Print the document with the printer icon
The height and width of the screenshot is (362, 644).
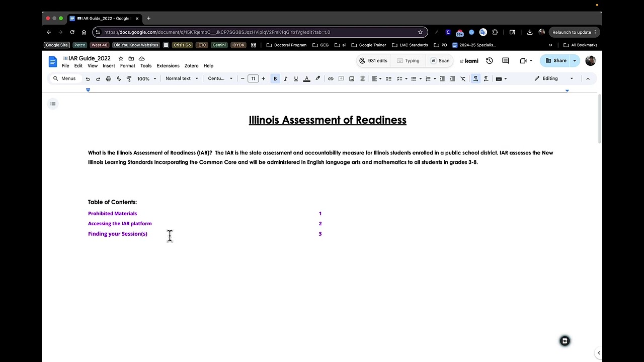108,79
